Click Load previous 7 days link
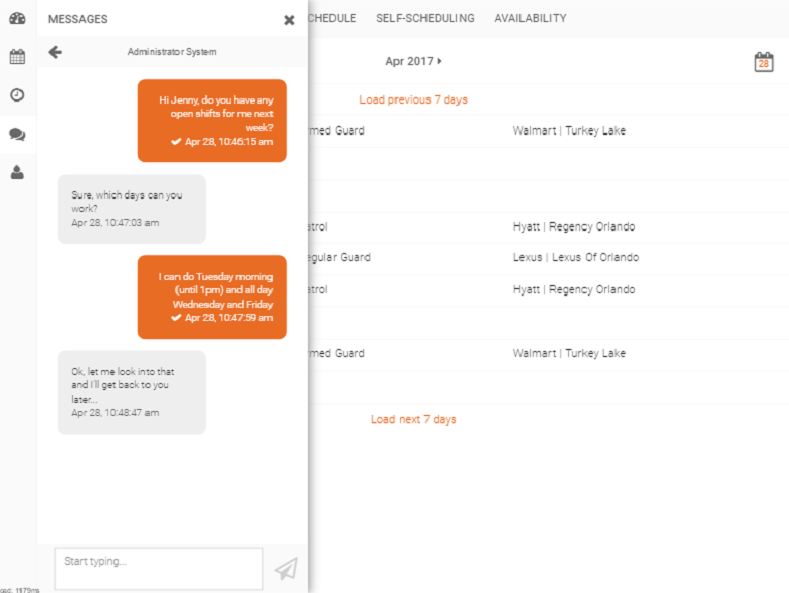 pyautogui.click(x=413, y=100)
